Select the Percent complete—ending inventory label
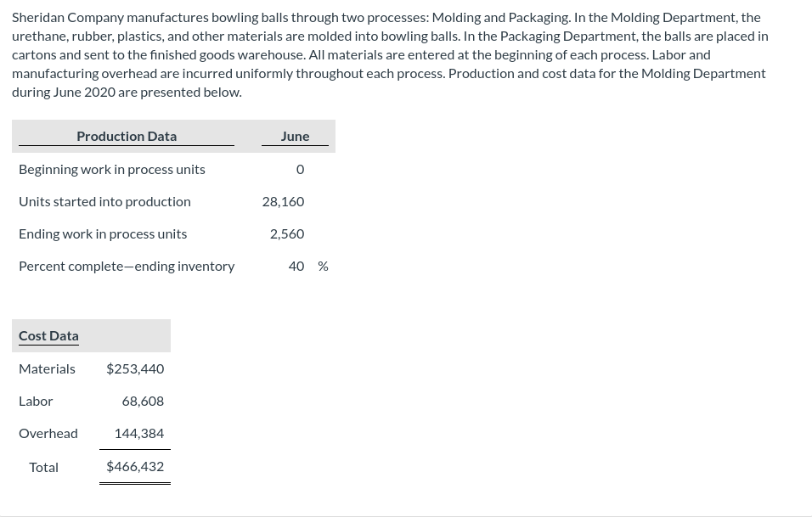The height and width of the screenshot is (517, 812). (127, 266)
